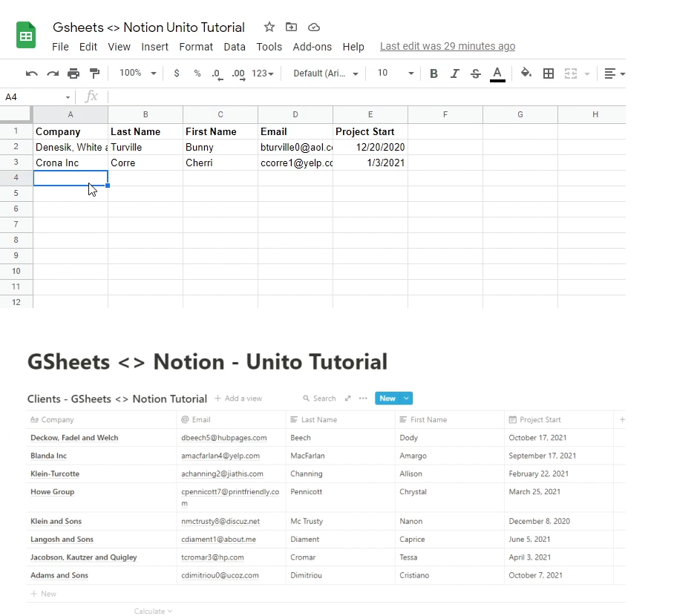Image resolution: width=674 pixels, height=616 pixels.
Task: Expand the New button dropdown arrow
Action: point(406,398)
